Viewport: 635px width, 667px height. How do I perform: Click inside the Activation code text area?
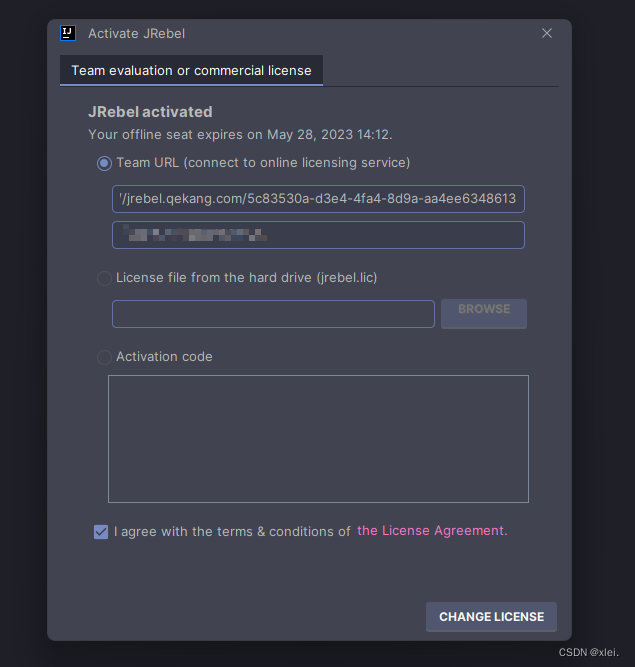(x=319, y=439)
